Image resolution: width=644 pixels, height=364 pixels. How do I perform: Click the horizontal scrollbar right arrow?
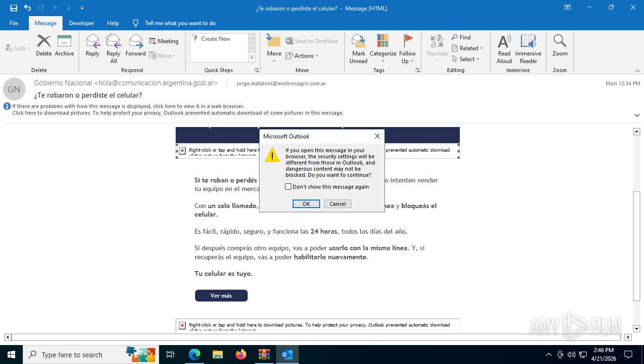point(628,337)
